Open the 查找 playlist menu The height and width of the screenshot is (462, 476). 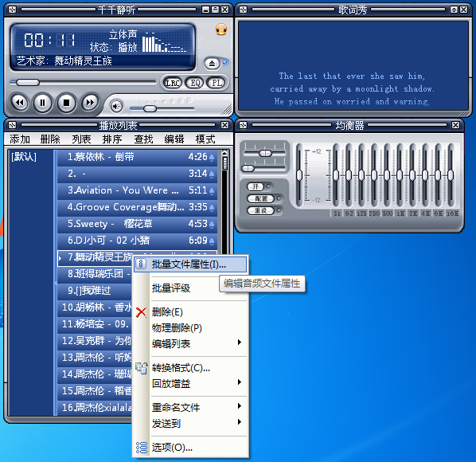coord(143,139)
